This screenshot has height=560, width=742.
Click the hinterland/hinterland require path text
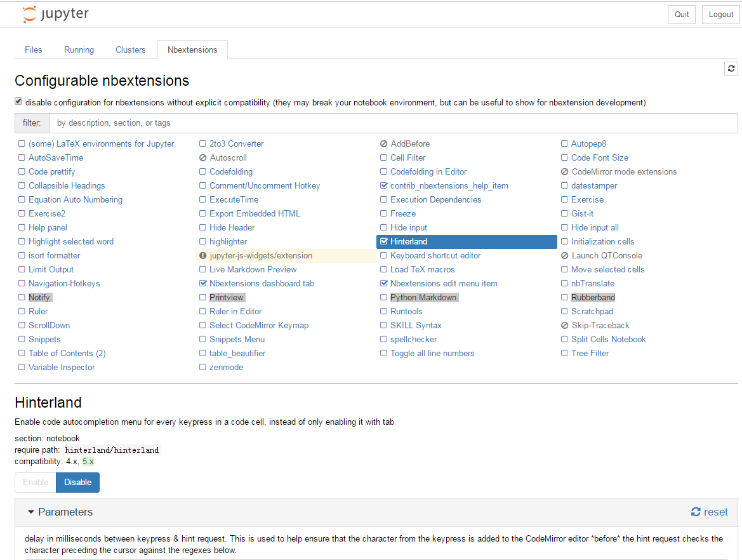coord(112,450)
